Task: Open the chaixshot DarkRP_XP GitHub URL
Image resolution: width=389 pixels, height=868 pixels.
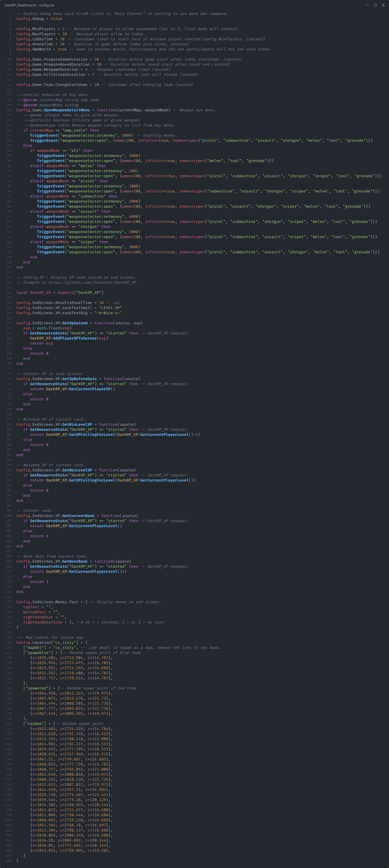Action: [x=92, y=282]
